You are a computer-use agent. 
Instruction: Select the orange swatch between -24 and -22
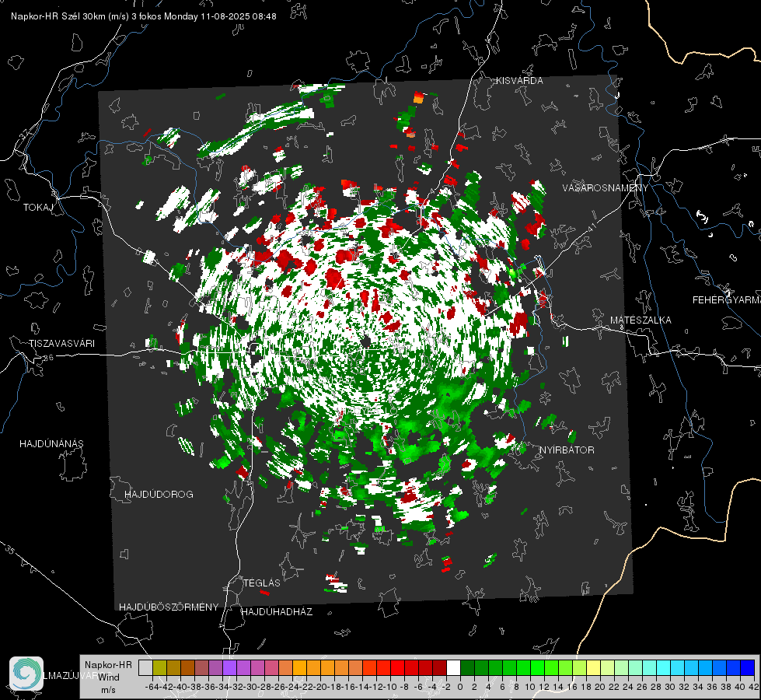pos(299,667)
